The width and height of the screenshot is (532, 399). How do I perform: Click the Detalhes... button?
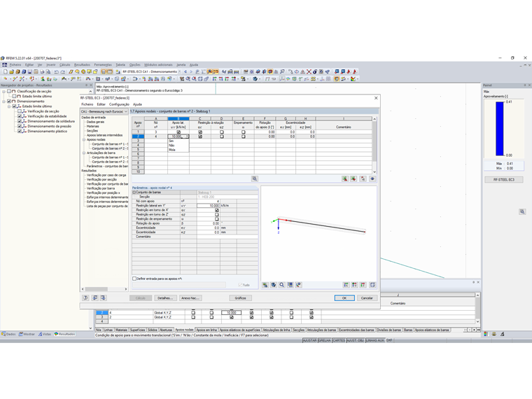[165, 298]
